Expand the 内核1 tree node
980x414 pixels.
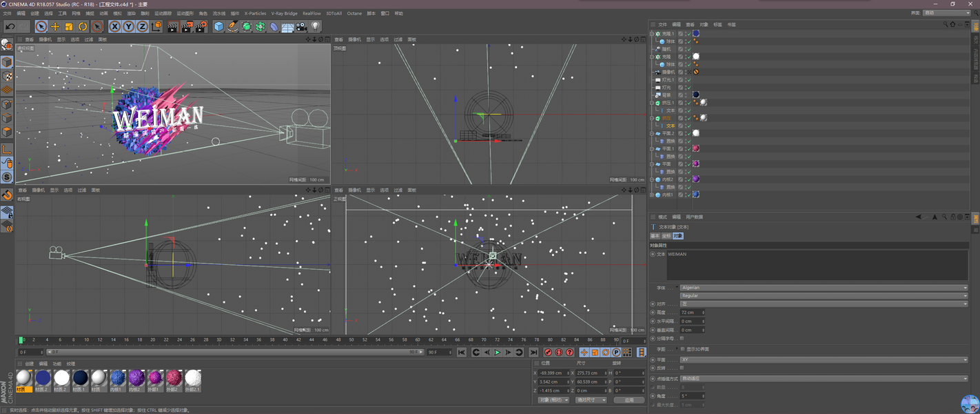point(652,195)
